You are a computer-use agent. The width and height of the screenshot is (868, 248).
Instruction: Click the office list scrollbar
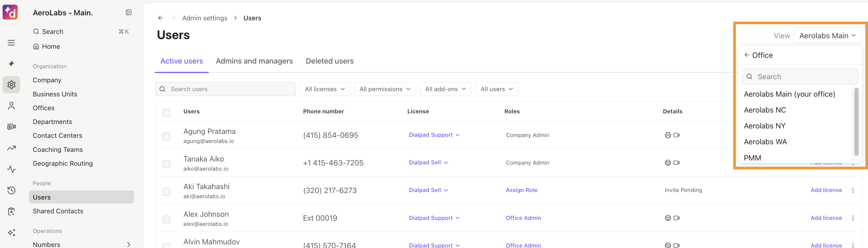tap(856, 122)
